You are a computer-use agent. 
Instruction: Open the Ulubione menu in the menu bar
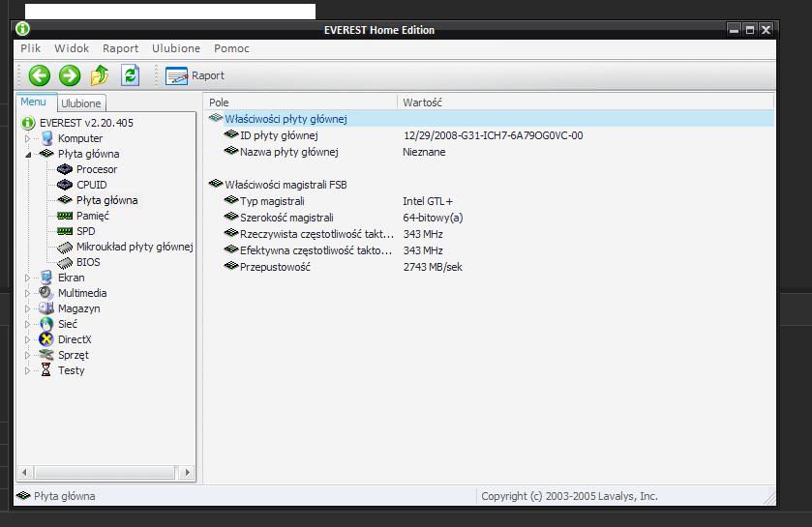176,48
